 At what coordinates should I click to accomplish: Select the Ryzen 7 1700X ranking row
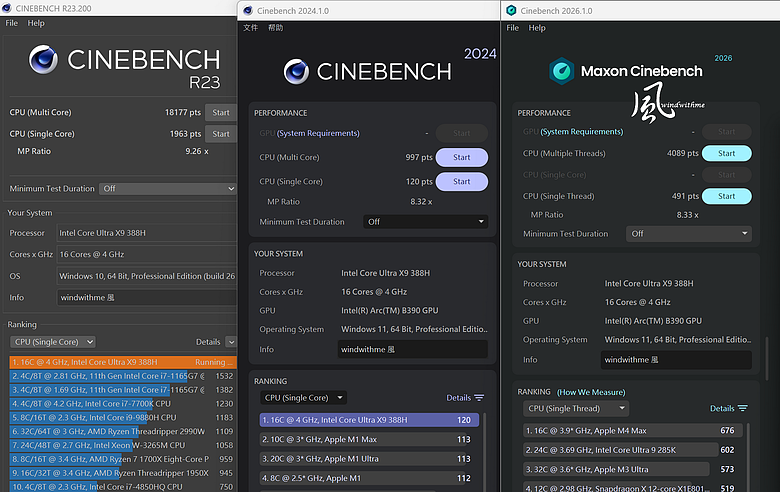(x=123, y=459)
